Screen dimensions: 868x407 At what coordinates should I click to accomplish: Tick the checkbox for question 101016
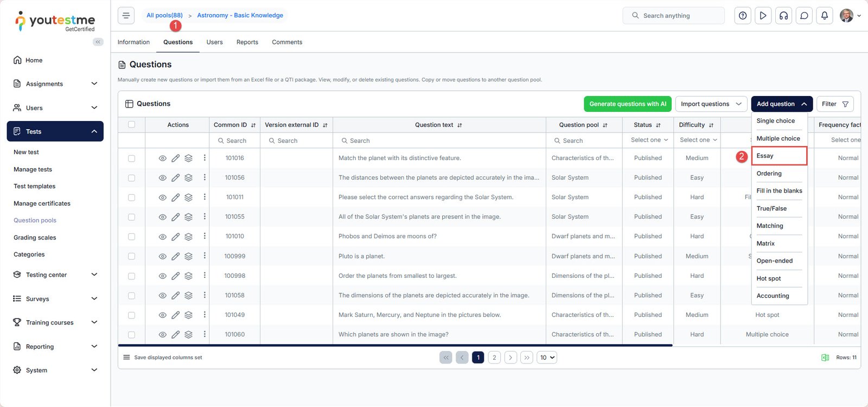[131, 158]
